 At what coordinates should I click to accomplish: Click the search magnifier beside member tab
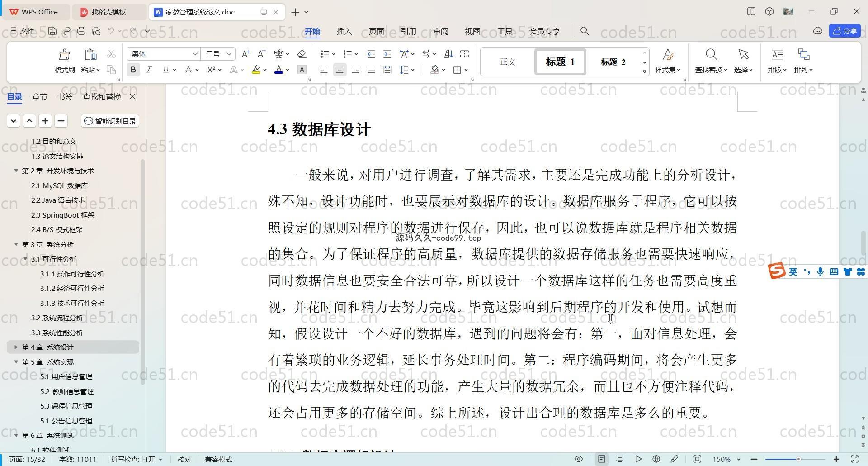point(585,31)
